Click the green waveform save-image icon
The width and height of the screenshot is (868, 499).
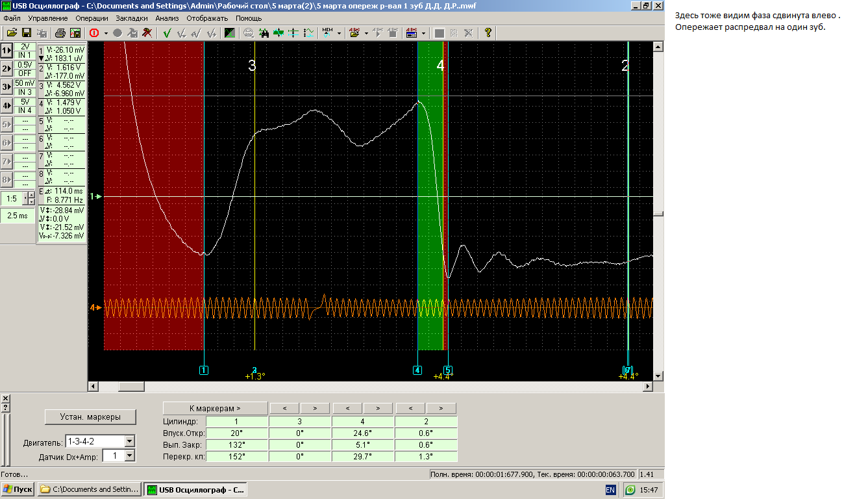click(x=75, y=32)
